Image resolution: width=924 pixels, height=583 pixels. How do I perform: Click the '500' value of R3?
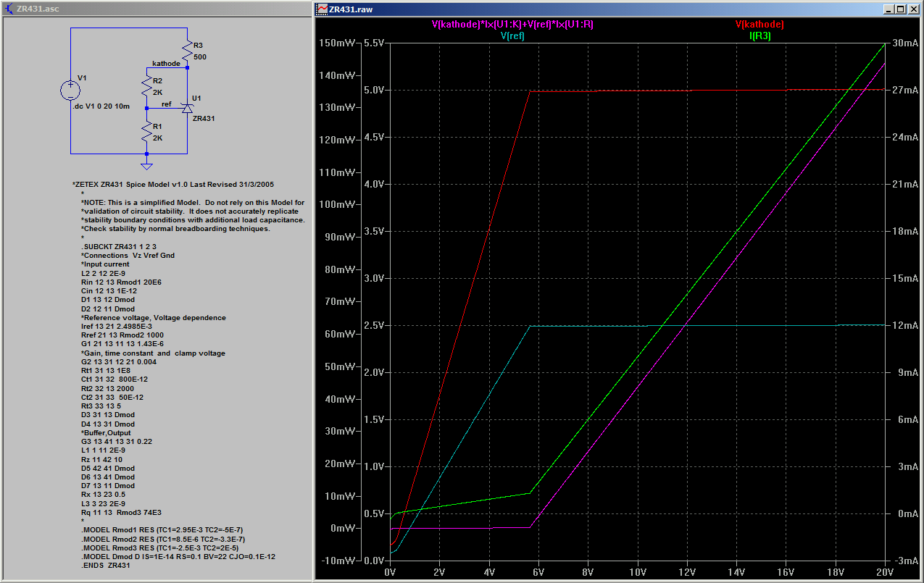coord(200,56)
